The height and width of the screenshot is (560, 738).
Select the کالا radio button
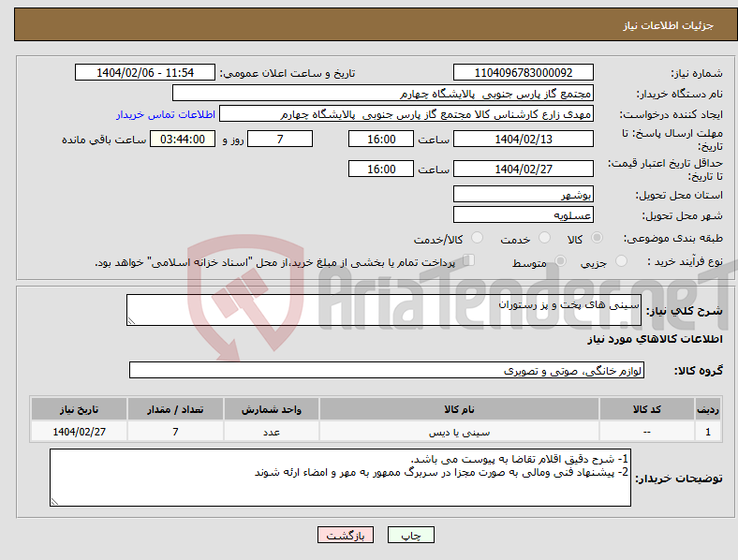597,238
